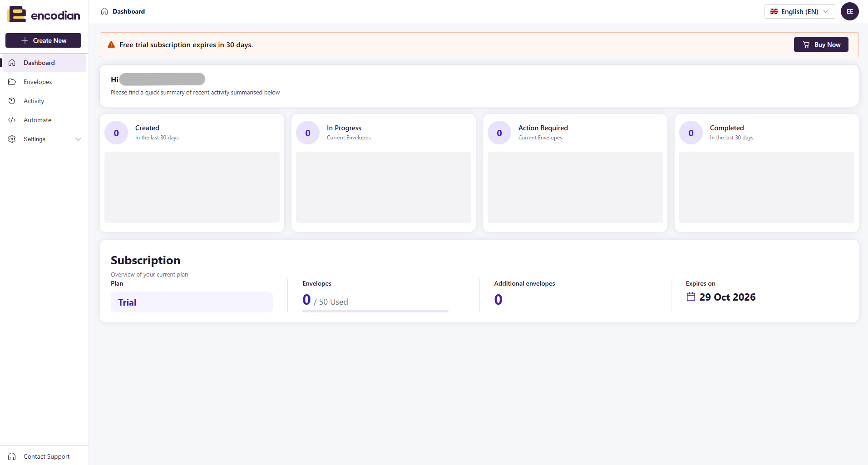The width and height of the screenshot is (868, 465).
Task: Open the Envelopes sidebar item
Action: pyautogui.click(x=44, y=82)
